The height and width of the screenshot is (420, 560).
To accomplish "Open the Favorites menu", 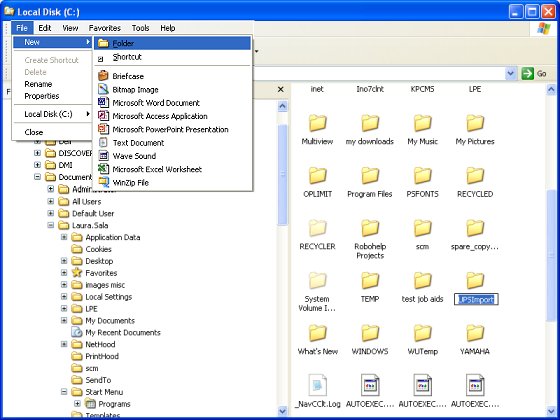I will (105, 28).
